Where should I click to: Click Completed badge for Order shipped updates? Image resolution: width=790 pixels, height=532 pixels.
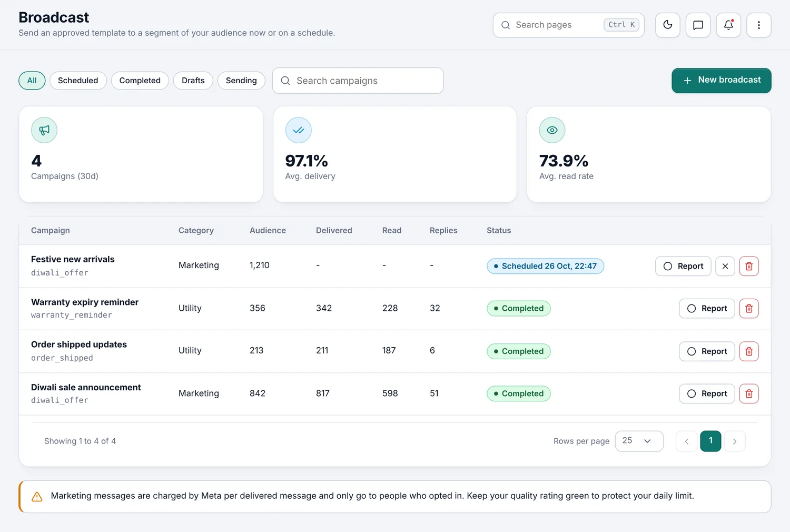pos(519,351)
